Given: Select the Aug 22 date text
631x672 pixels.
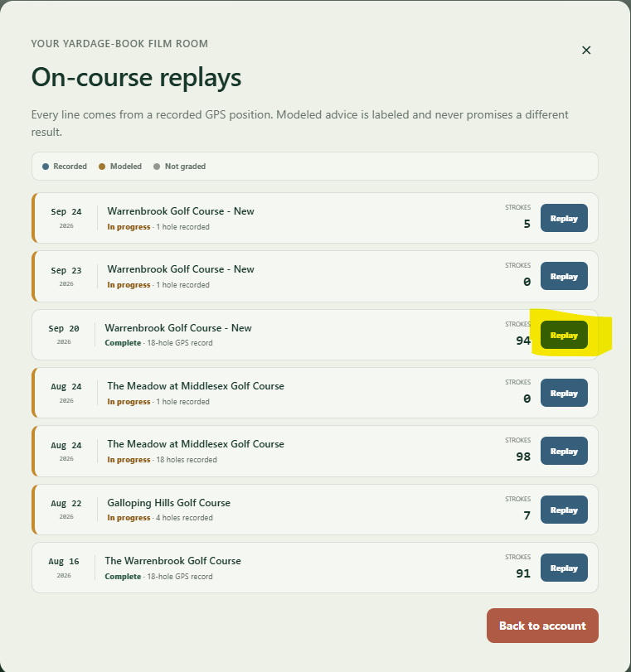Looking at the screenshot, I should pyautogui.click(x=66, y=503).
